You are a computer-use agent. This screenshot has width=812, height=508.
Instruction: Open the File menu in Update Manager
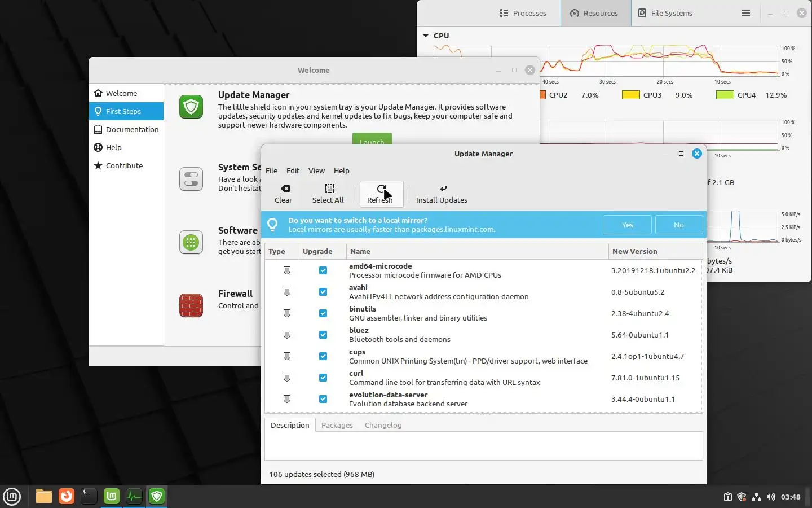[x=271, y=170]
